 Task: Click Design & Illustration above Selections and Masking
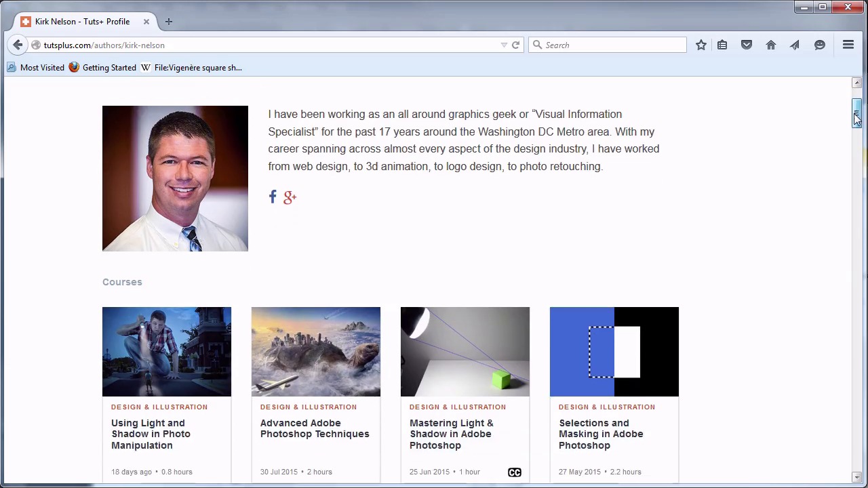pyautogui.click(x=607, y=407)
